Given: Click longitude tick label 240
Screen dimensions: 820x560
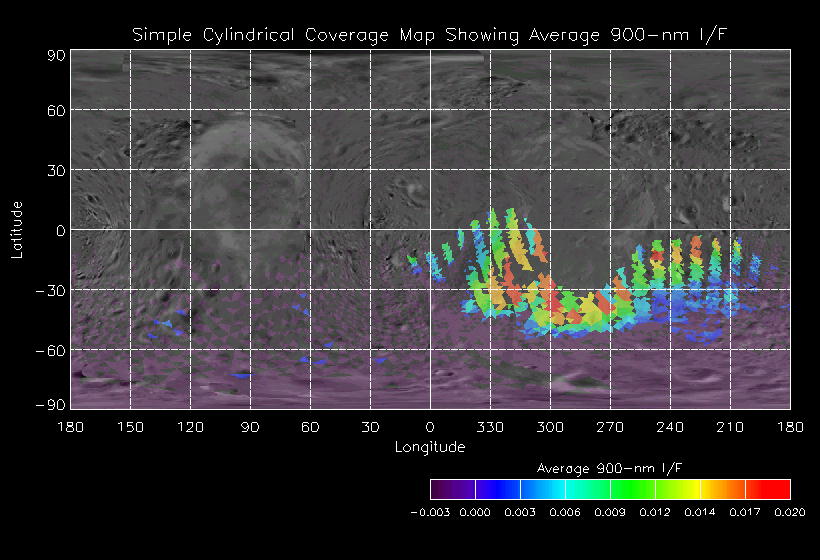Looking at the screenshot, I should pos(670,427).
